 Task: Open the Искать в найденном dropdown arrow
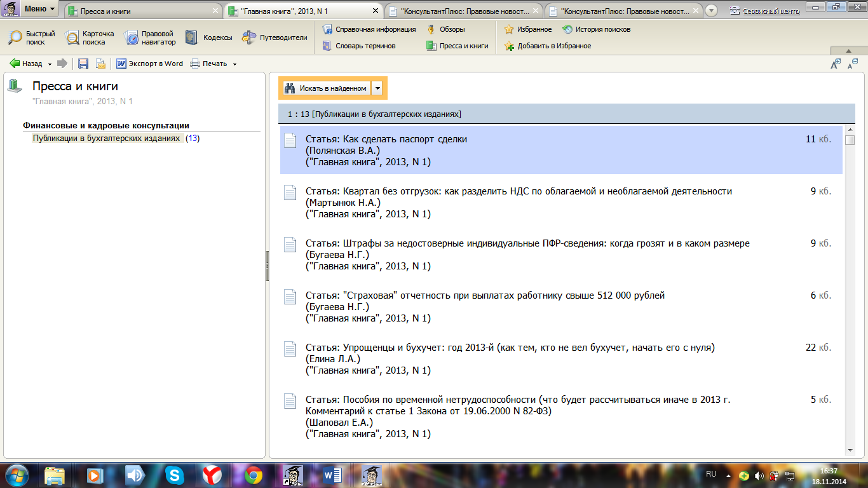(x=377, y=88)
